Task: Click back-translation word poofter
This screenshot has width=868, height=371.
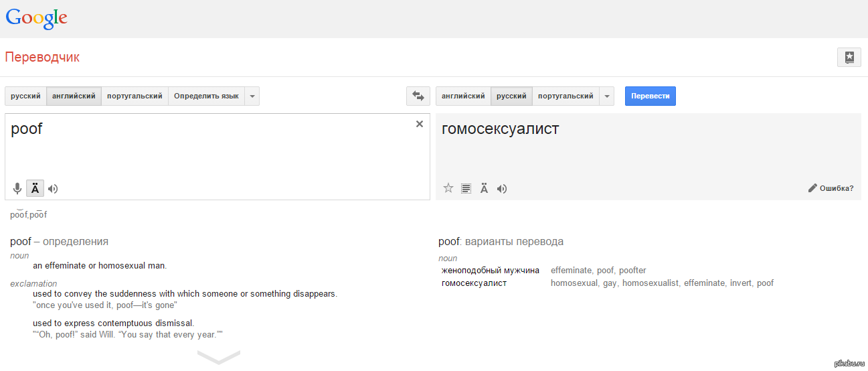Action: pyautogui.click(x=632, y=271)
